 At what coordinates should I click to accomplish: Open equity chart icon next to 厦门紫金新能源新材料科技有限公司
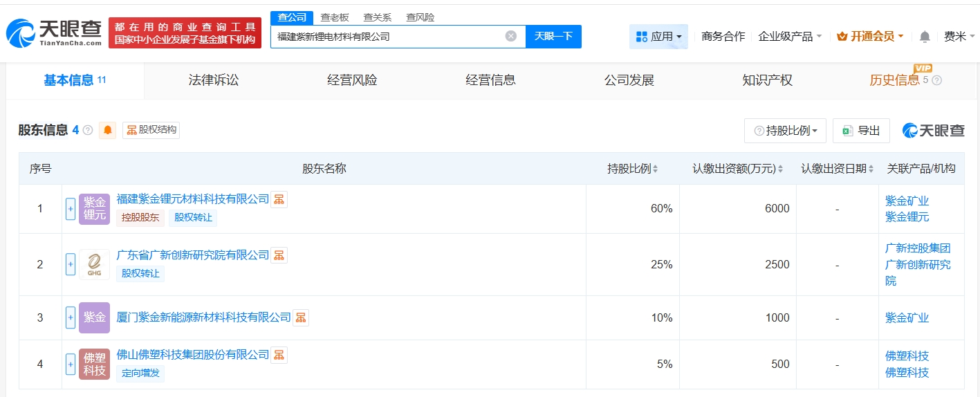pyautogui.click(x=301, y=317)
